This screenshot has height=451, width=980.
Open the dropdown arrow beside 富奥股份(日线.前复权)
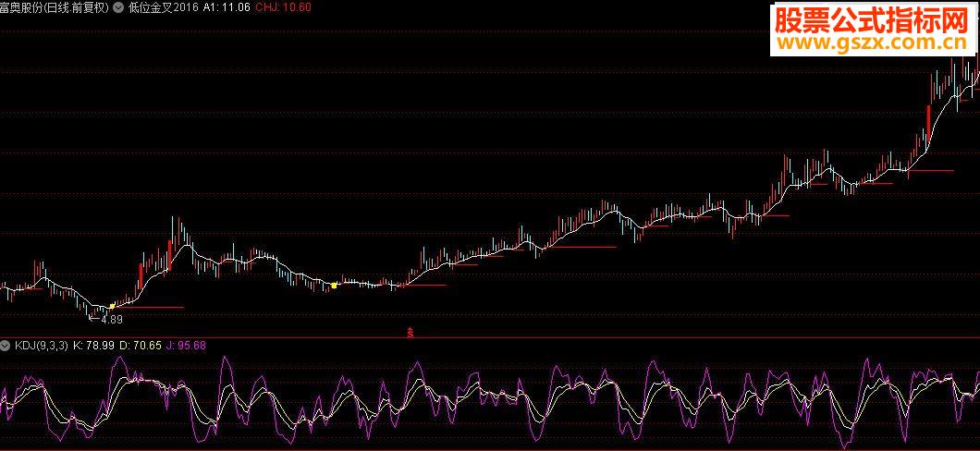[x=116, y=7]
